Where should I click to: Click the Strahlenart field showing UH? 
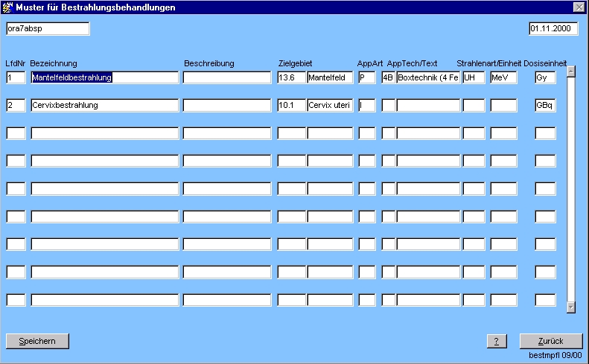click(x=474, y=77)
